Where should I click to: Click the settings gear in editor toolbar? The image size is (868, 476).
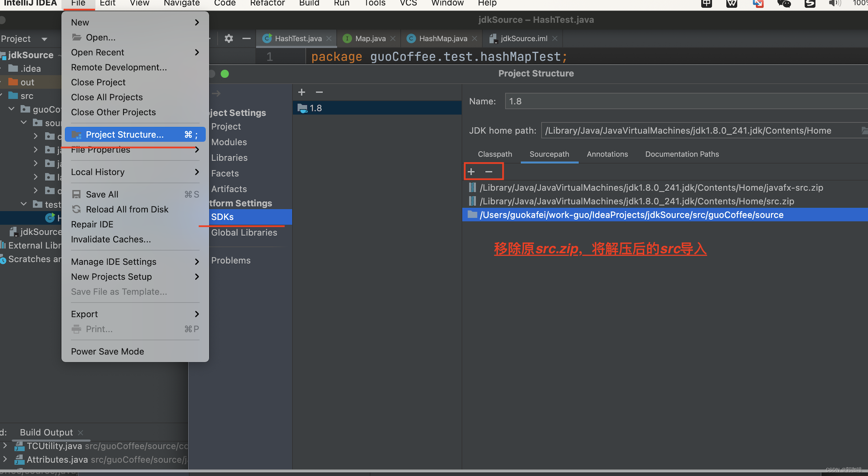coord(228,38)
